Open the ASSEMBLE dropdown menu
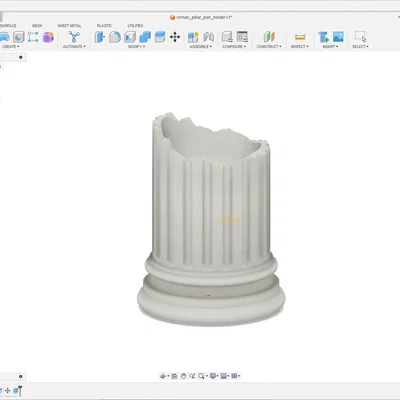400x400 pixels. pyautogui.click(x=201, y=47)
